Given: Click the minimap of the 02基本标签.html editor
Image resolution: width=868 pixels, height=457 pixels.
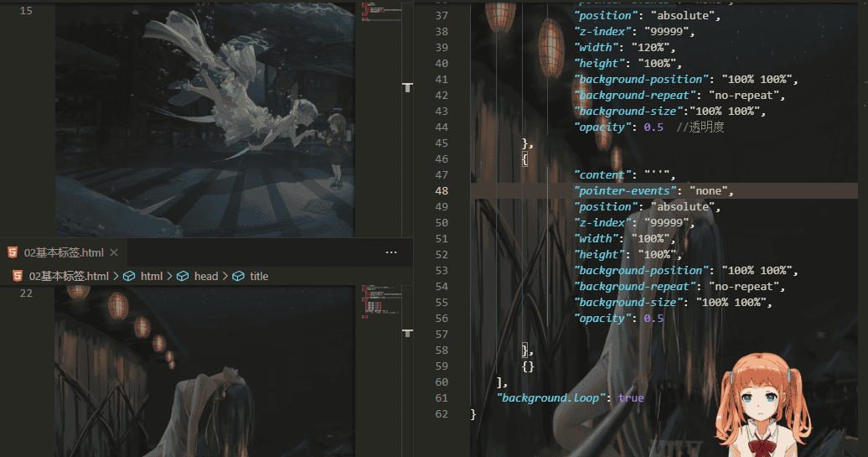Looking at the screenshot, I should click(x=381, y=302).
